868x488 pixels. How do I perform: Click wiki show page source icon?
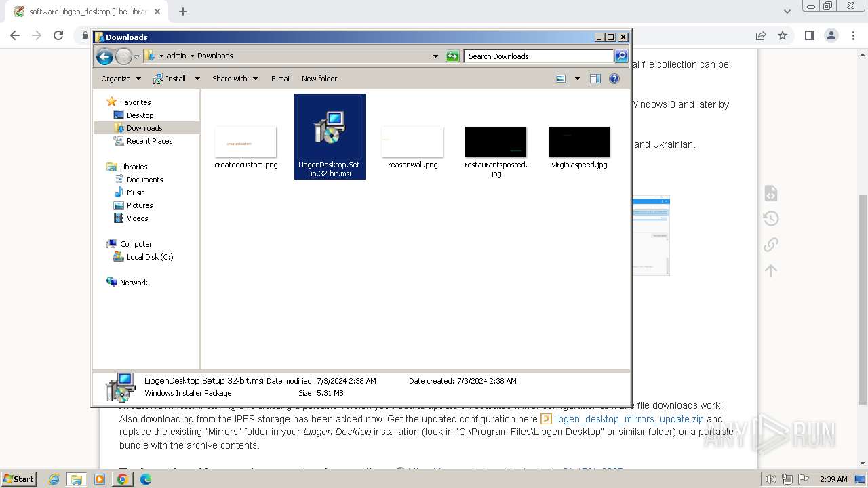point(771,193)
